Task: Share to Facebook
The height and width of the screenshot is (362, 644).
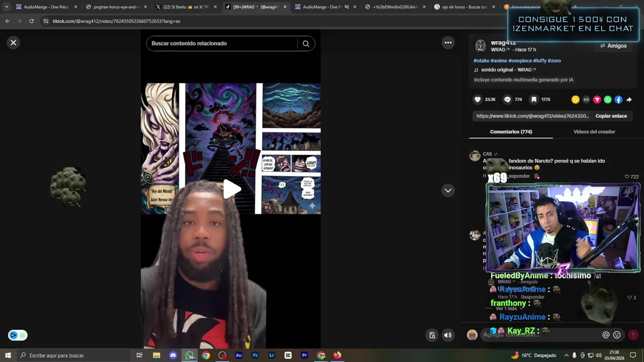Action: tap(618, 100)
